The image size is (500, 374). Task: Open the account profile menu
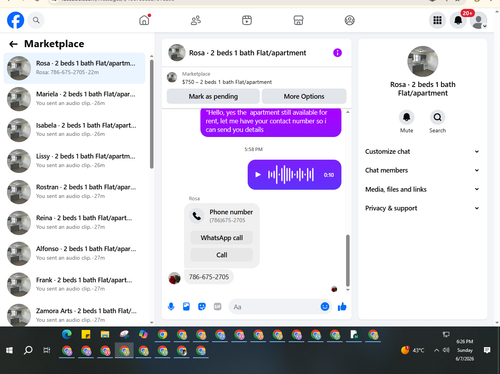pos(479,21)
